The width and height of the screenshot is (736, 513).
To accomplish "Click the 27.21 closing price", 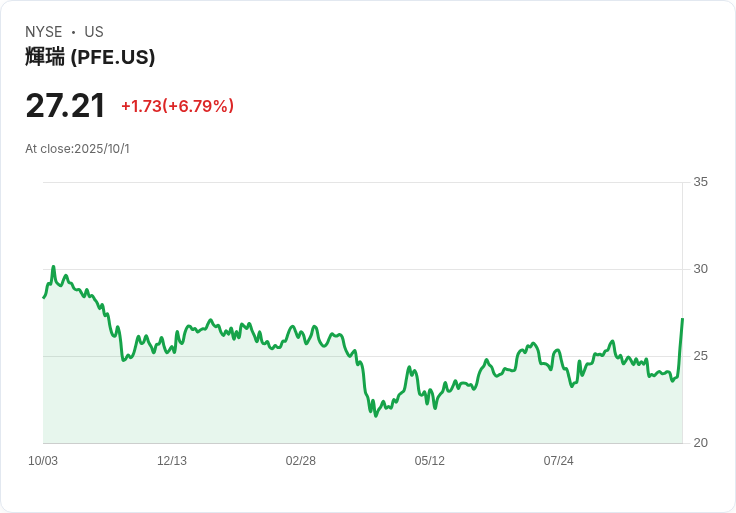I will coord(65,106).
